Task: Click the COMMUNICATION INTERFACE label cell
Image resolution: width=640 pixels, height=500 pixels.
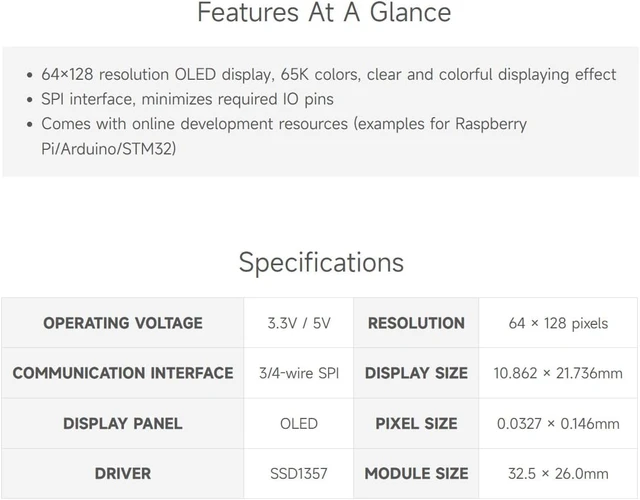Action: point(123,373)
